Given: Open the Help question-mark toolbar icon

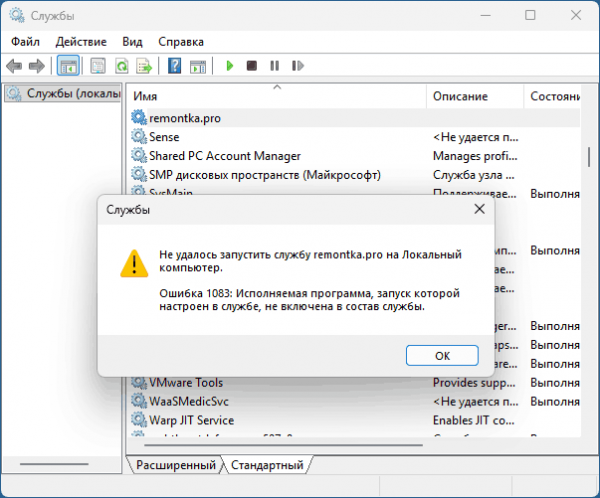Looking at the screenshot, I should (x=174, y=66).
